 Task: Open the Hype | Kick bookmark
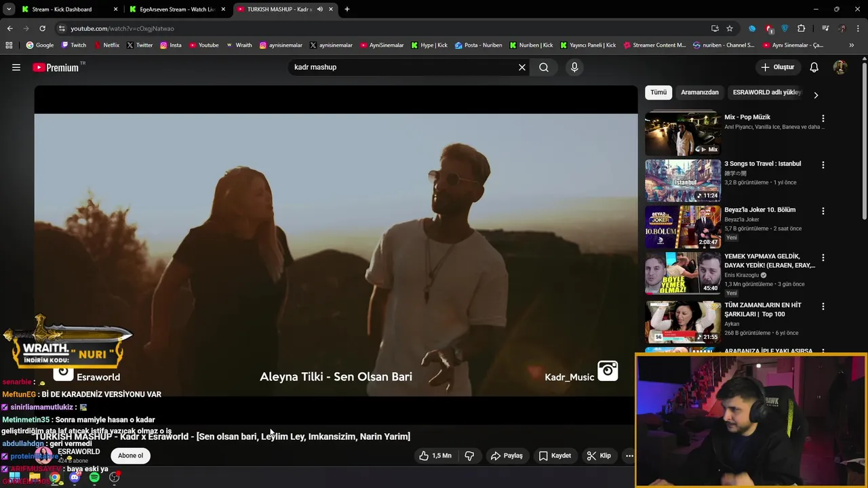click(x=429, y=45)
